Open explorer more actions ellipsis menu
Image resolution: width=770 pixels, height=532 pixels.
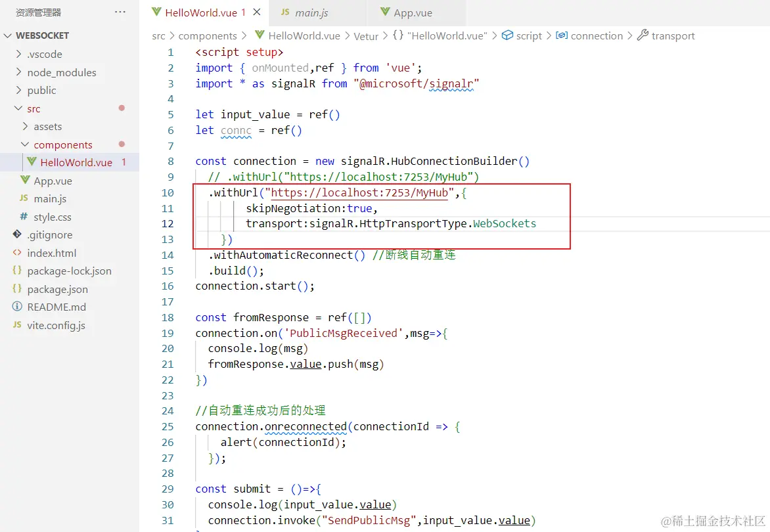click(120, 12)
